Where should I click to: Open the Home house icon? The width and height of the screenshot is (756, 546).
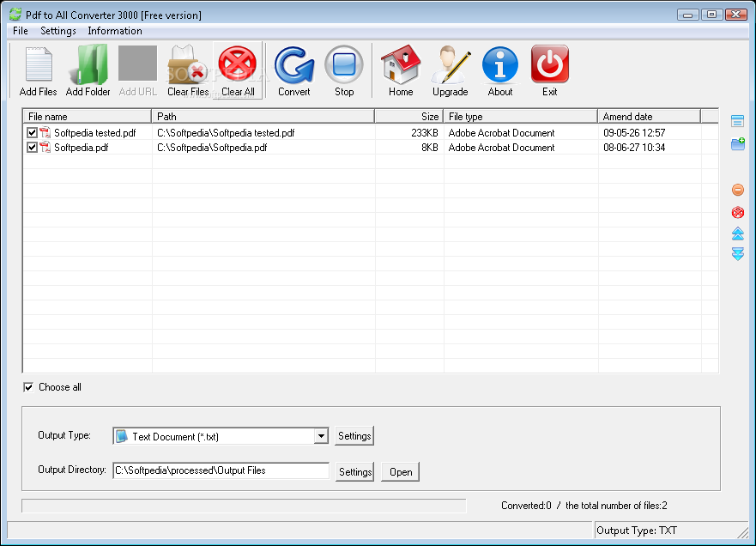pyautogui.click(x=401, y=64)
